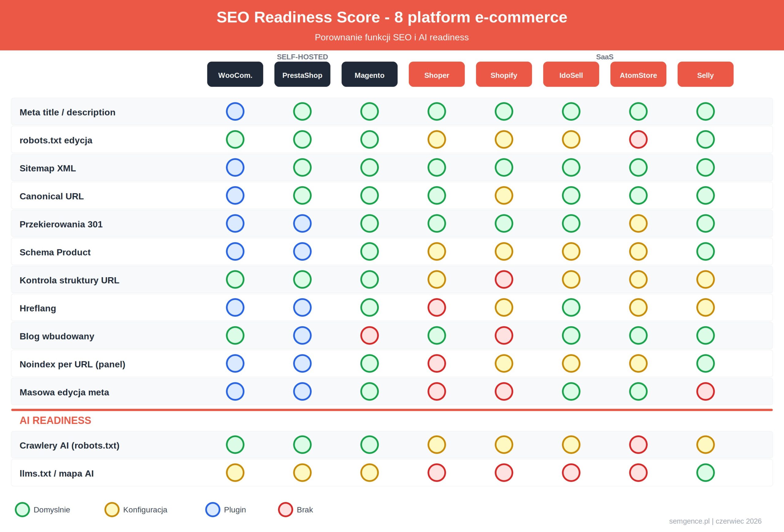The width and height of the screenshot is (784, 532).
Task: Click the subtitle 'Porownanie funkcji SEO i AI readiness'
Action: (392, 37)
